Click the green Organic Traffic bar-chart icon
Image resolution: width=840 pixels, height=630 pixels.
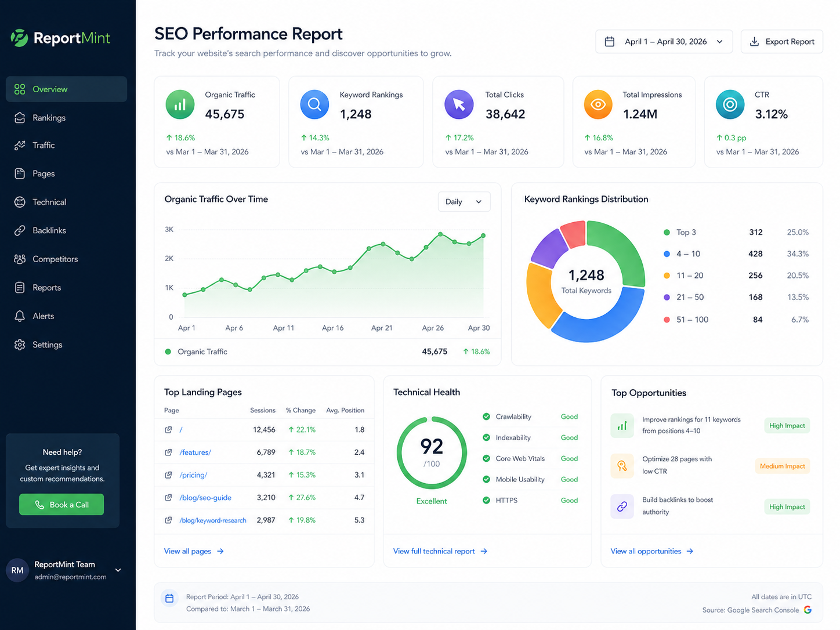click(180, 104)
